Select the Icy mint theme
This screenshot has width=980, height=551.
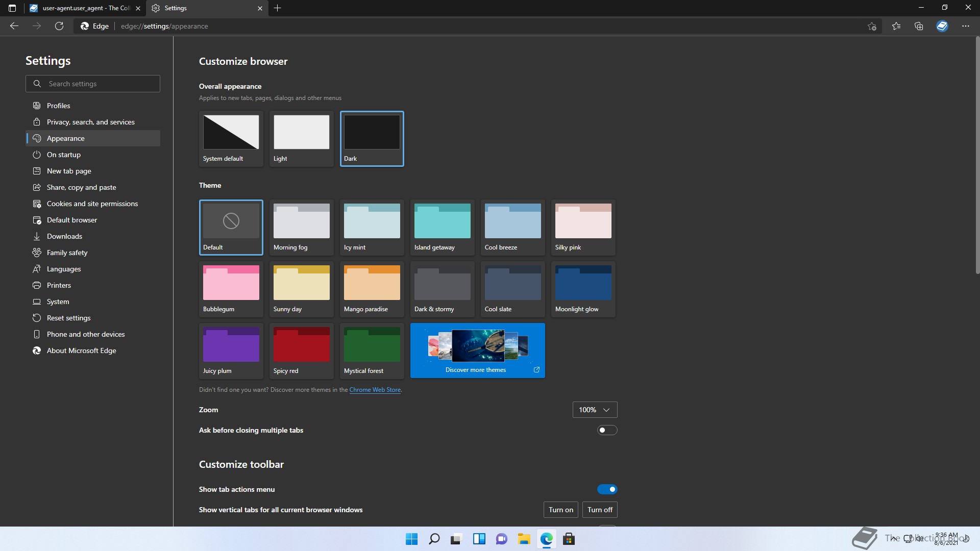[x=372, y=227]
